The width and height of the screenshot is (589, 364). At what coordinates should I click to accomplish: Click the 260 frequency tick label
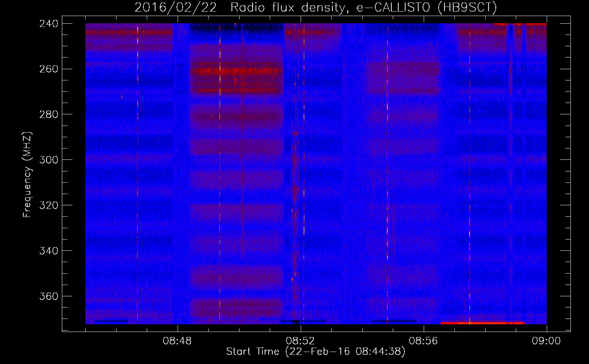point(49,69)
